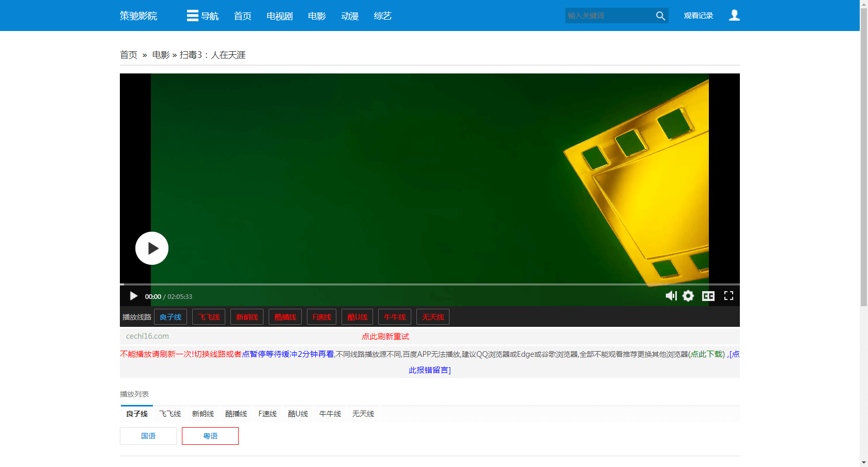Viewport: 868px width, 467px height.
Task: Open the player settings gear
Action: (x=688, y=296)
